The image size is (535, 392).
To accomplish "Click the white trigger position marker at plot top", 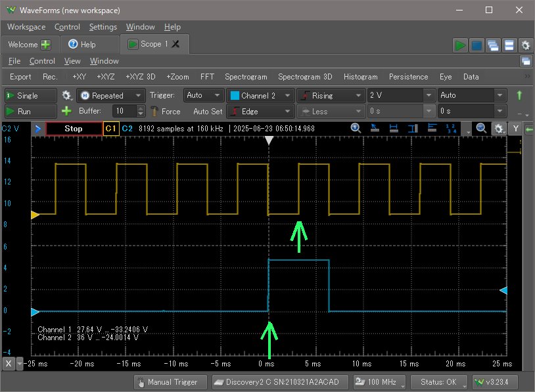I will pyautogui.click(x=269, y=141).
